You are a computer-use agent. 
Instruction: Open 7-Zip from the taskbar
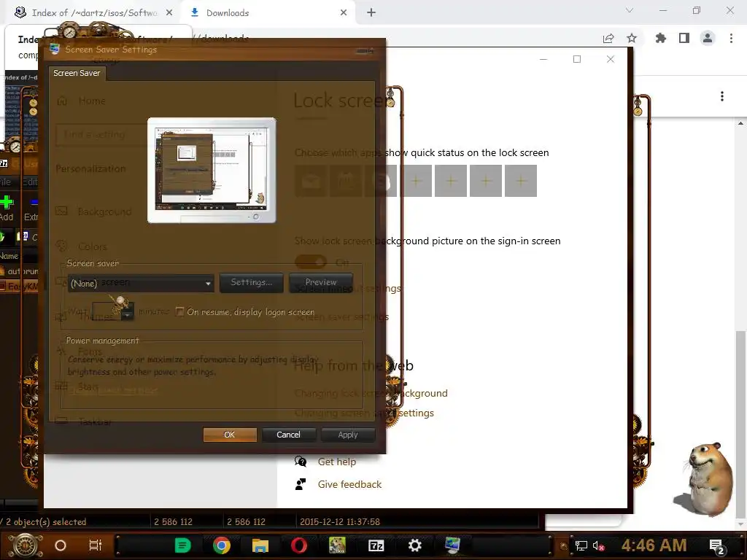[x=376, y=545]
